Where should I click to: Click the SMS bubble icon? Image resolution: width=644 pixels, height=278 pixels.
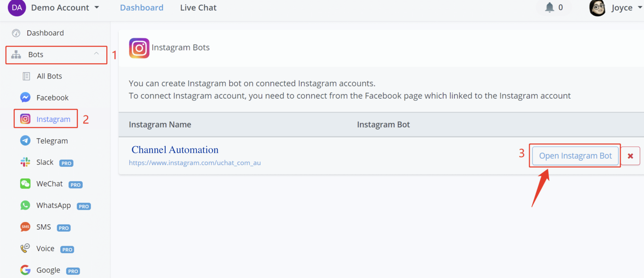click(25, 227)
